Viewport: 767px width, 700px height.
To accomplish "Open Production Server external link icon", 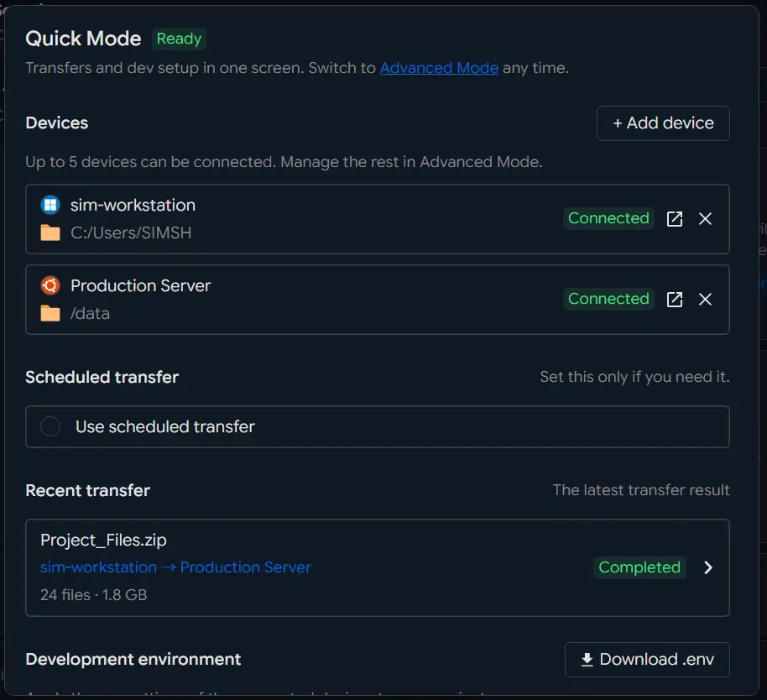I will point(675,300).
